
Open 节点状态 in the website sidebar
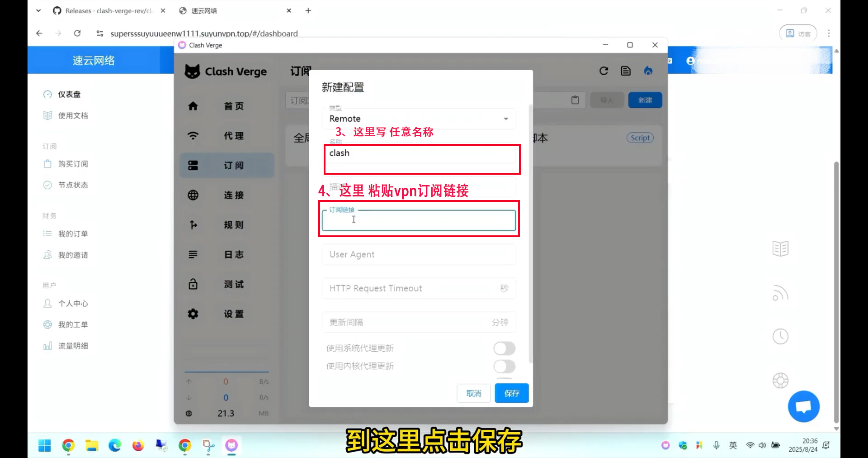(x=72, y=185)
